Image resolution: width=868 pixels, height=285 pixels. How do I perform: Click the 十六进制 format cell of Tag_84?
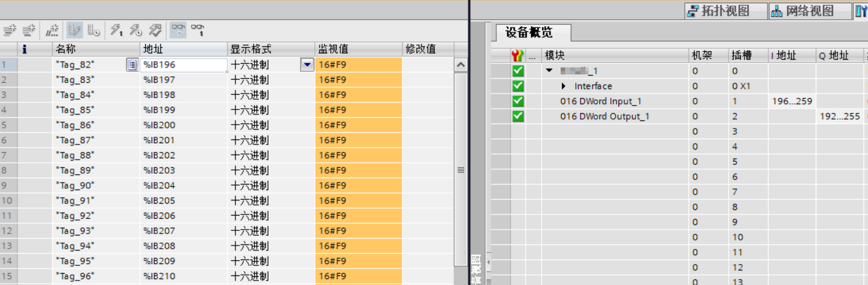pos(271,95)
